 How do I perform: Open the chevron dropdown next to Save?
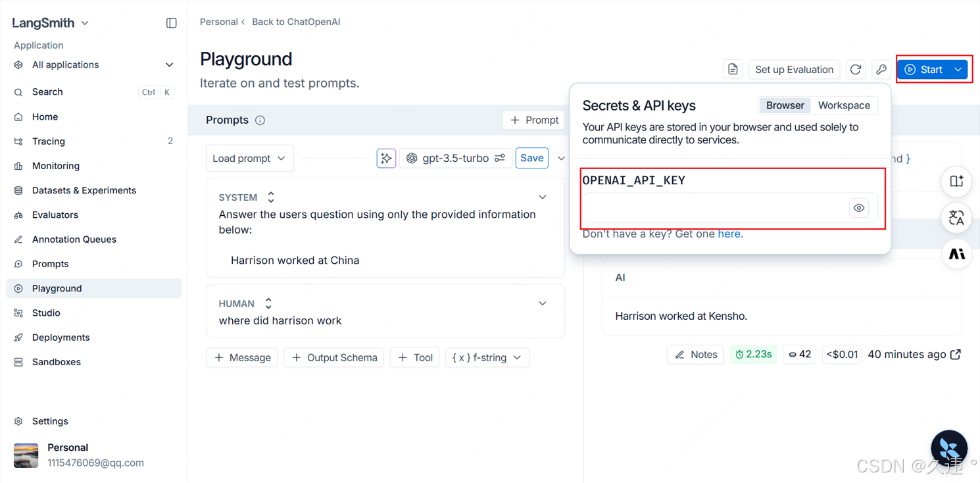click(x=561, y=158)
